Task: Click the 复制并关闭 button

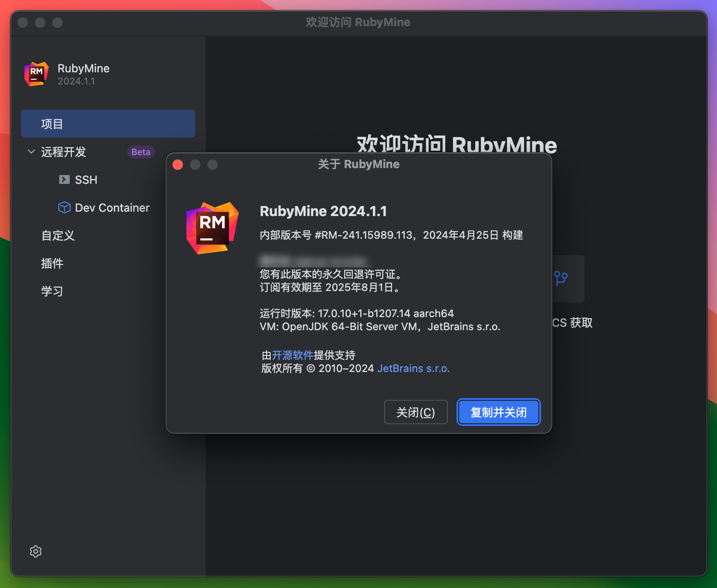Action: [x=498, y=412]
